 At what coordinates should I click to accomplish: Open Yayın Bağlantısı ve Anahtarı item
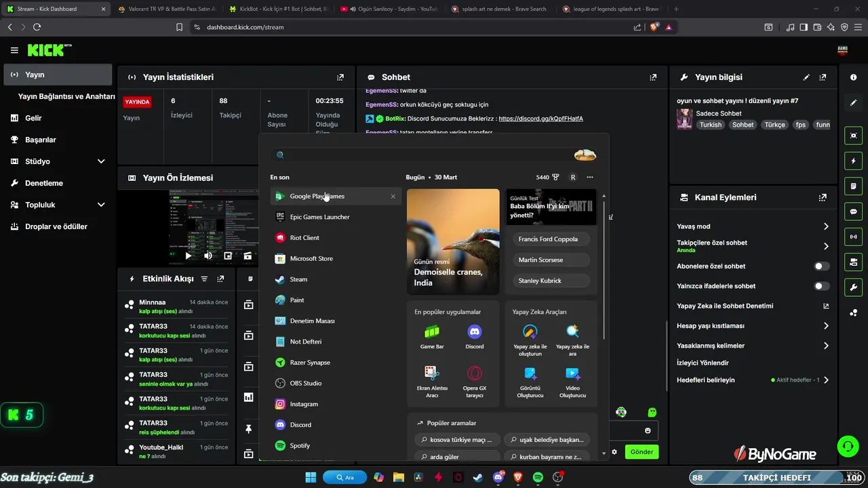pos(66,96)
